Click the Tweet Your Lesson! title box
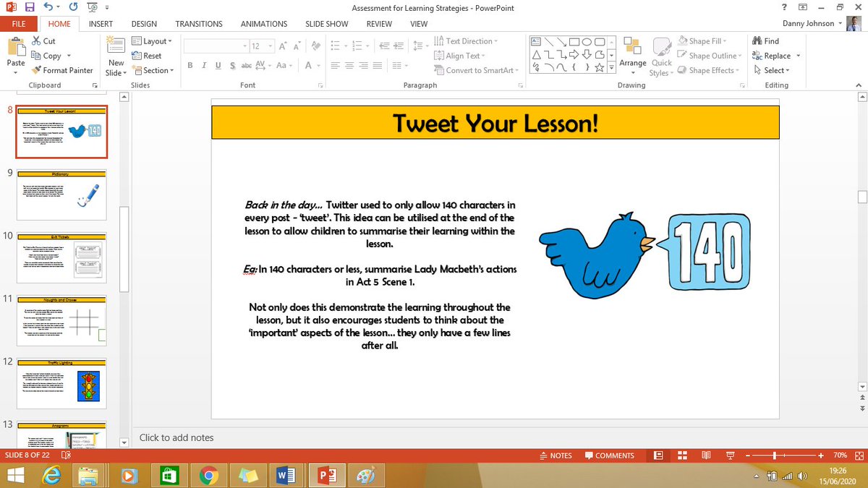Screen dimensions: 868x488 (495, 122)
